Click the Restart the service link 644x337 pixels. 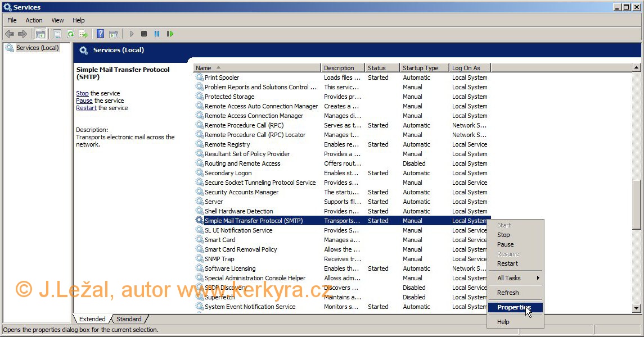coord(86,108)
